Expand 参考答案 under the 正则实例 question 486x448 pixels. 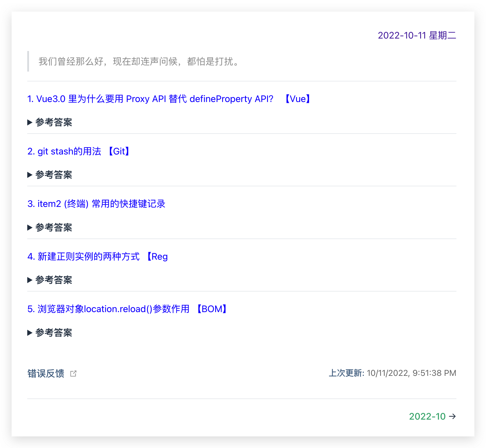[50, 280]
